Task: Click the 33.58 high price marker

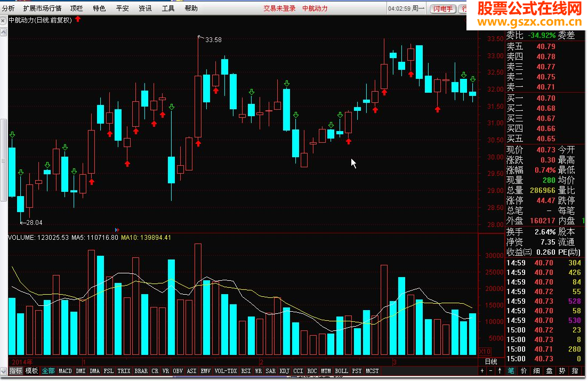Action: click(x=213, y=40)
